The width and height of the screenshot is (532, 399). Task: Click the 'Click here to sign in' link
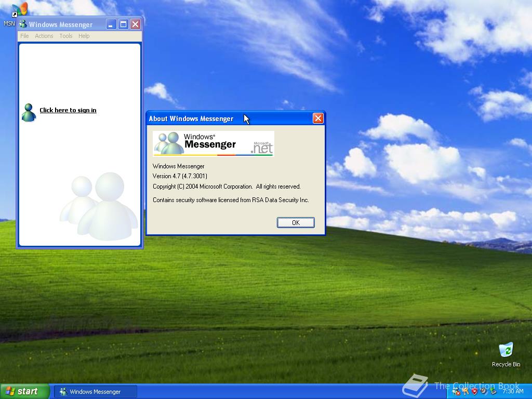click(68, 110)
